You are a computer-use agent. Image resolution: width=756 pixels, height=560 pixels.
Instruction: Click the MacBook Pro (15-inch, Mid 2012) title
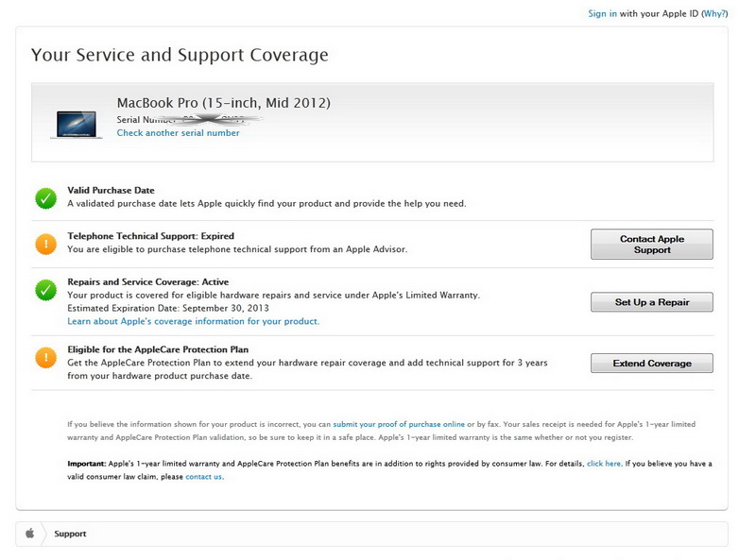(x=223, y=102)
